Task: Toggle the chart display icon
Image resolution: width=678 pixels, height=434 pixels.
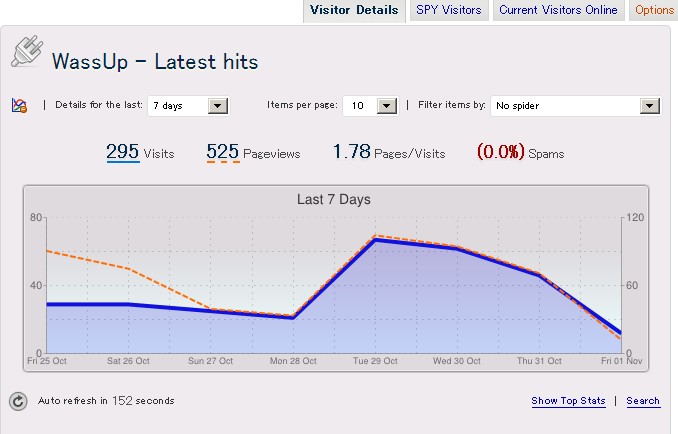Action: point(19,105)
